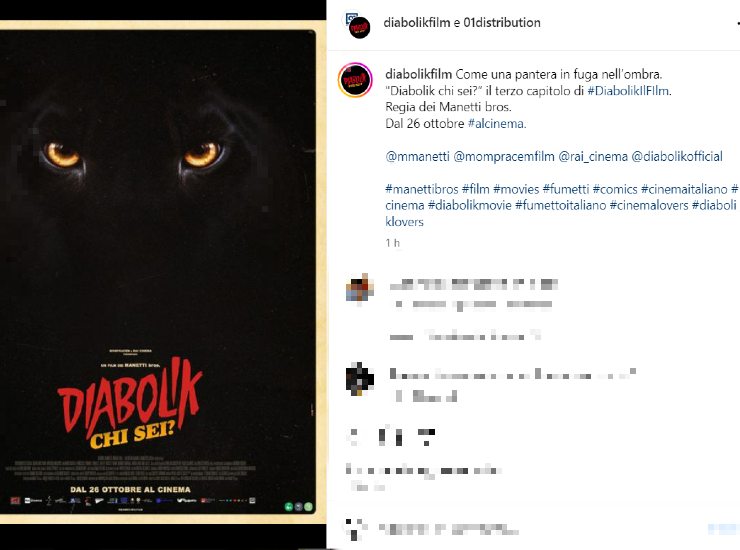740x550 pixels.
Task: Open the more options dots menu
Action: [x=738, y=23]
